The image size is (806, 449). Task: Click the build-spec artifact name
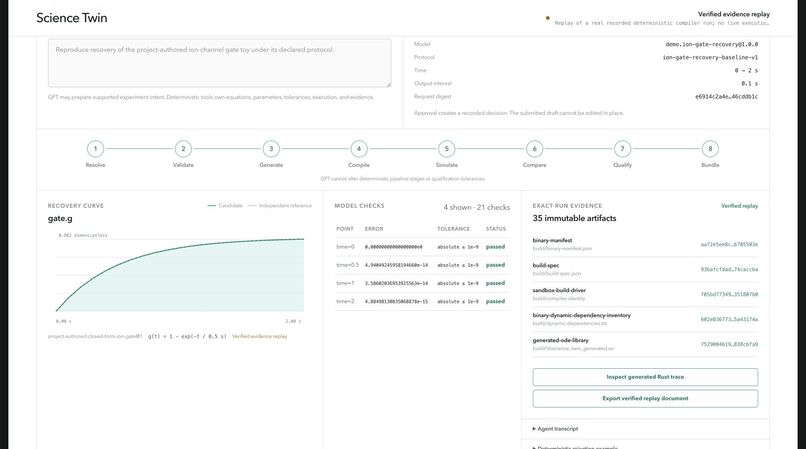[546, 265]
